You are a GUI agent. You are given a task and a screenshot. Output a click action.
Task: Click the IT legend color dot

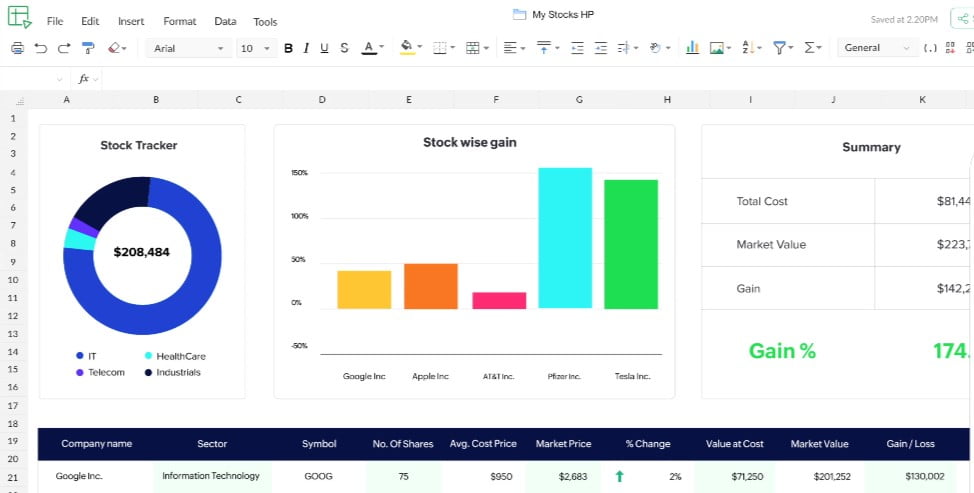click(x=80, y=356)
